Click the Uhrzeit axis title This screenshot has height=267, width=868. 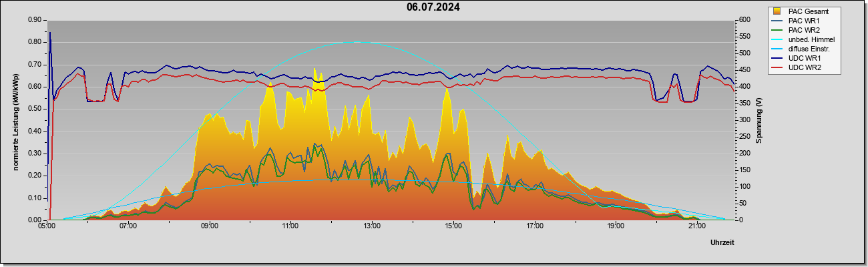[722, 242]
